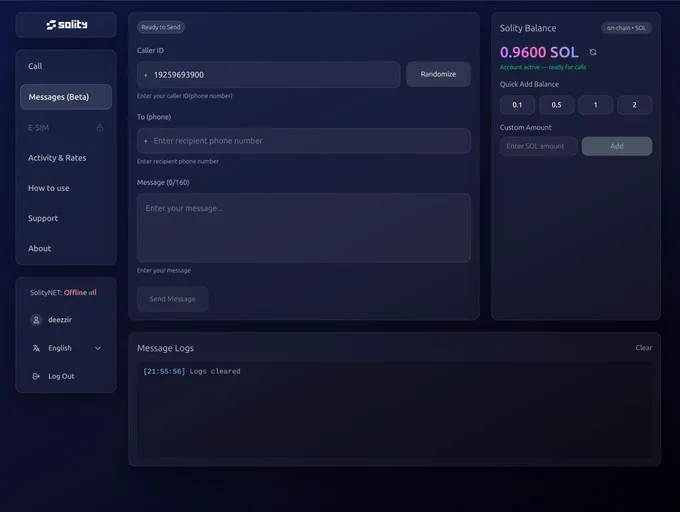Clear the message logs
Screen dimensions: 680x512
[644, 348]
